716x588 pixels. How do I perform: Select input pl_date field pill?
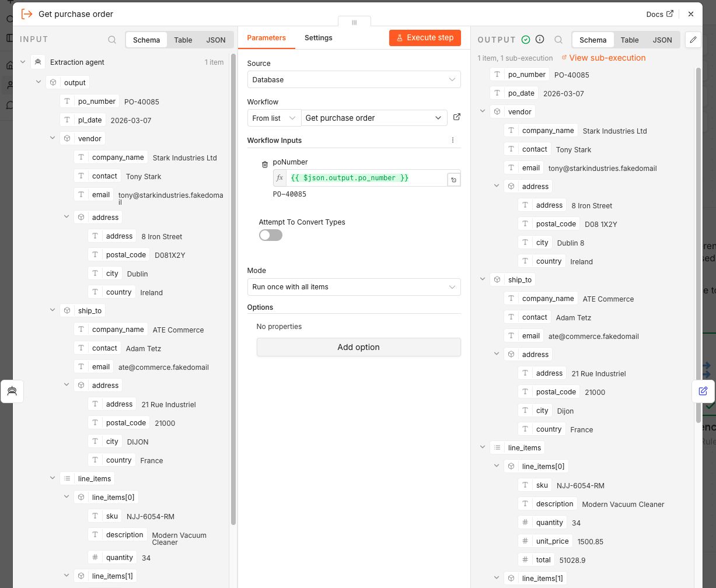pyautogui.click(x=83, y=120)
